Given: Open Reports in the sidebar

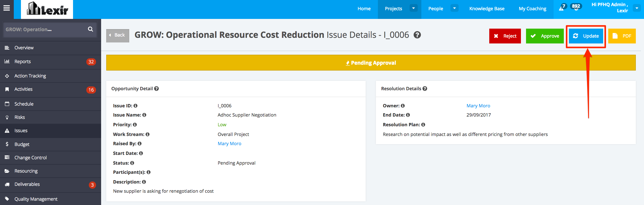Looking at the screenshot, I should pos(51,62).
